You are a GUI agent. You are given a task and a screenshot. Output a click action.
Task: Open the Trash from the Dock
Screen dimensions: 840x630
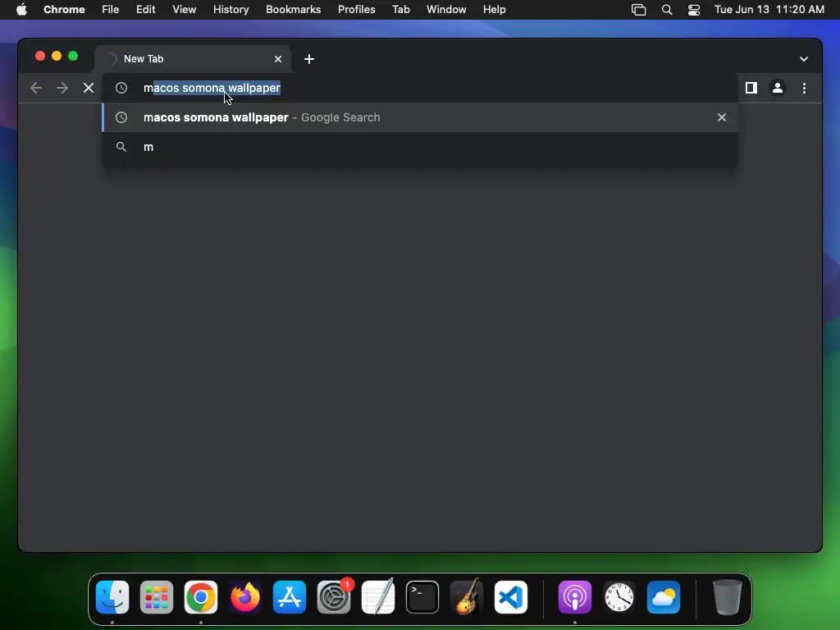(x=728, y=597)
